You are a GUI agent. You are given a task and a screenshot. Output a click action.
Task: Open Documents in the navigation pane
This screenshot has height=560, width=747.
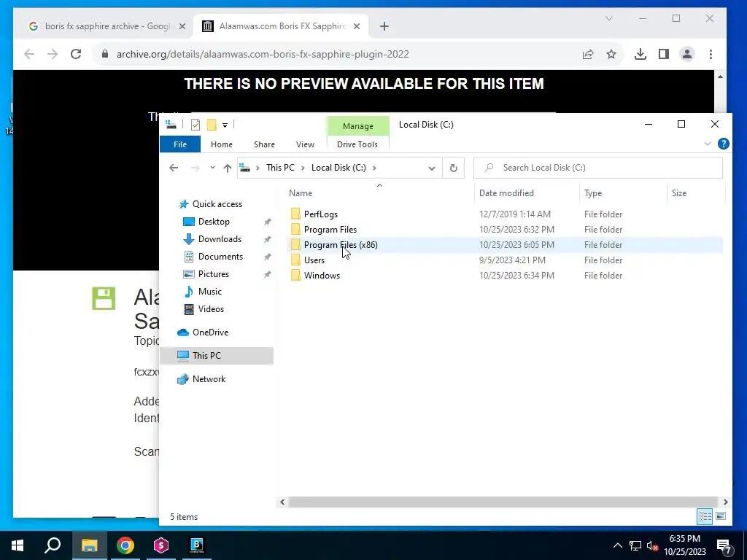click(220, 257)
